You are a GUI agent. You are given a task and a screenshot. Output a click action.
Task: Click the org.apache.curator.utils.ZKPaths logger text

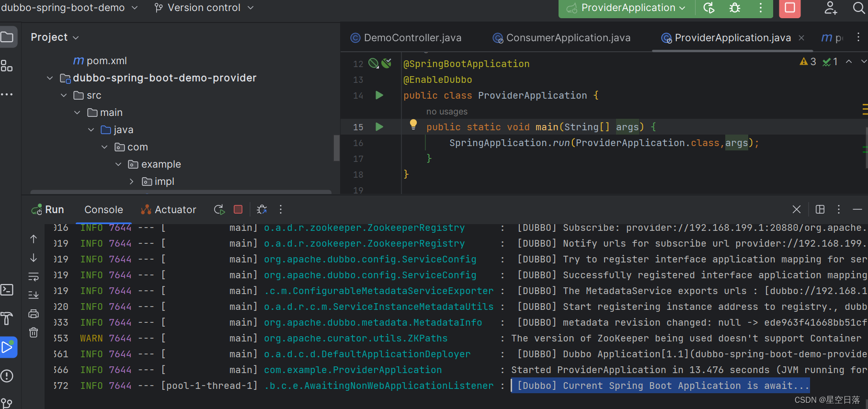coord(356,338)
